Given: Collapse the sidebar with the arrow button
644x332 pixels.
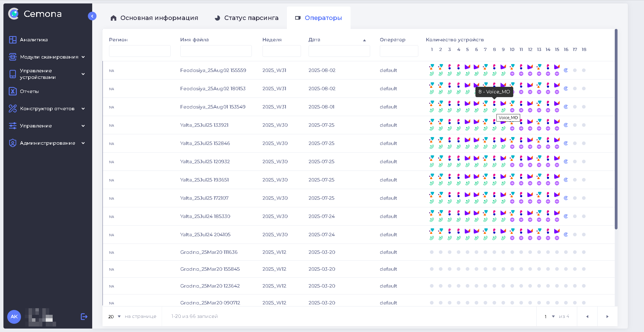Looking at the screenshot, I should [x=92, y=16].
